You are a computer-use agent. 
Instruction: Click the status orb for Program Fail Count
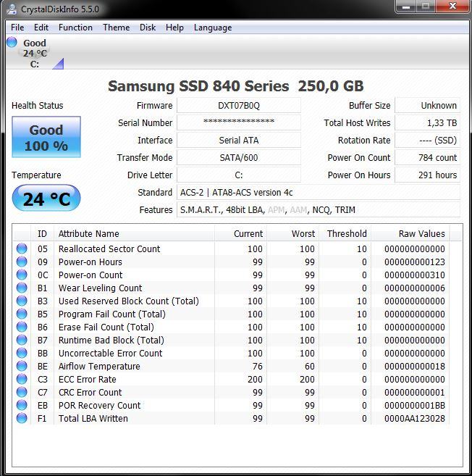tap(22, 314)
